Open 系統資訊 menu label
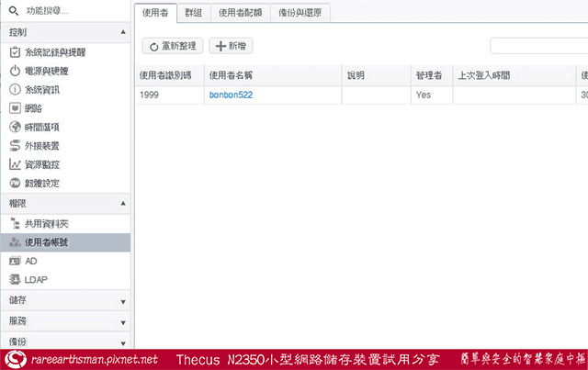Image resolution: width=588 pixels, height=370 pixels. (x=42, y=90)
